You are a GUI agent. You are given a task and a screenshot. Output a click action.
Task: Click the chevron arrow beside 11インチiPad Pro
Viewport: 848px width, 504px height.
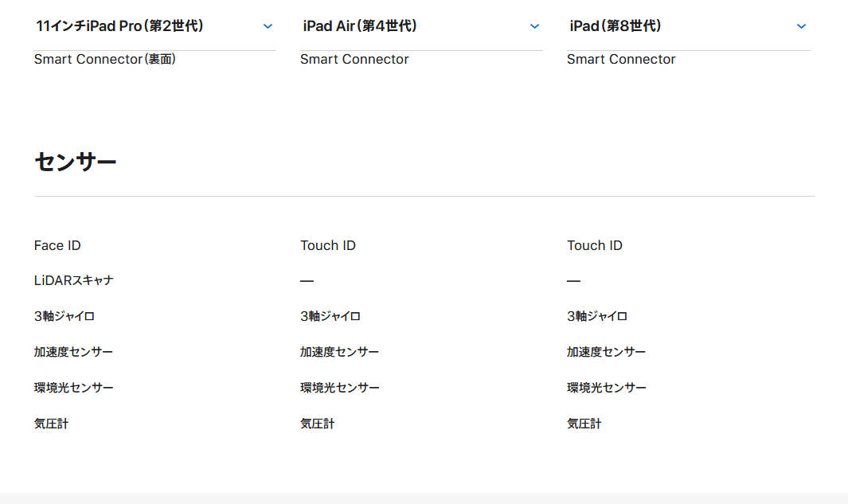click(268, 26)
